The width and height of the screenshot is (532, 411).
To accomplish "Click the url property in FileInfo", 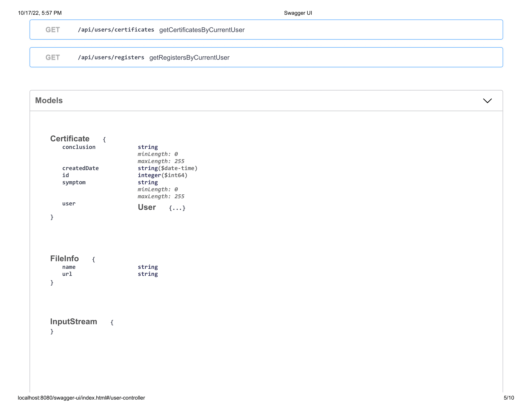I will (x=67, y=274).
